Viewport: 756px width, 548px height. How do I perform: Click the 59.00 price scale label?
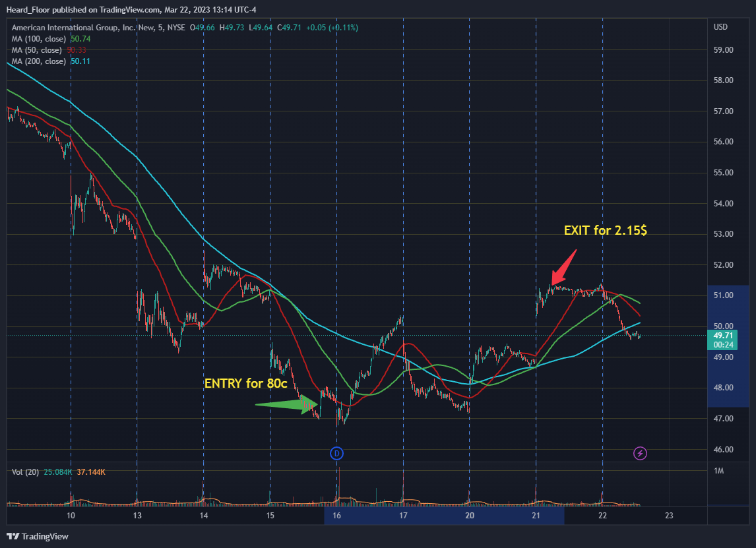[x=723, y=49]
